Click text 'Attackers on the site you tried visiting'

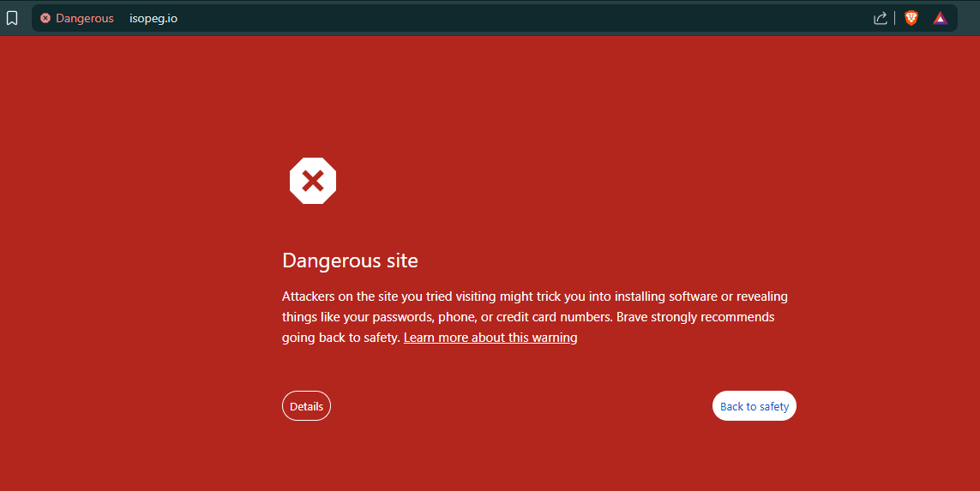coord(388,296)
